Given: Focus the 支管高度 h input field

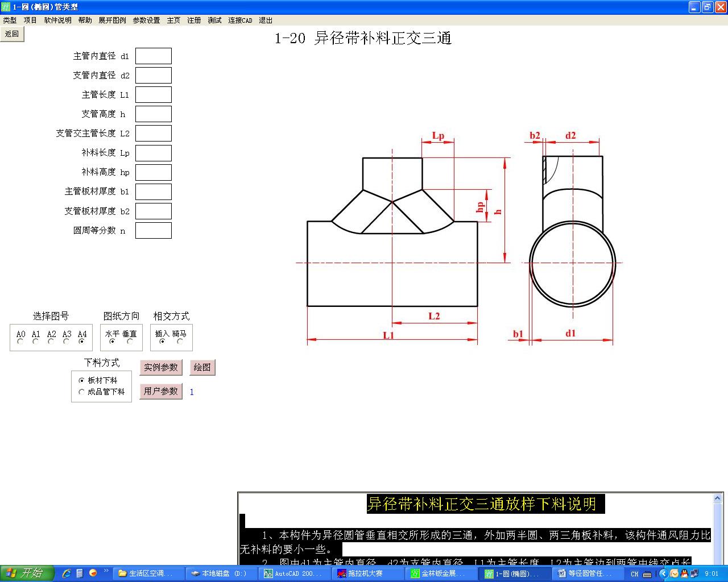Looking at the screenshot, I should (154, 114).
